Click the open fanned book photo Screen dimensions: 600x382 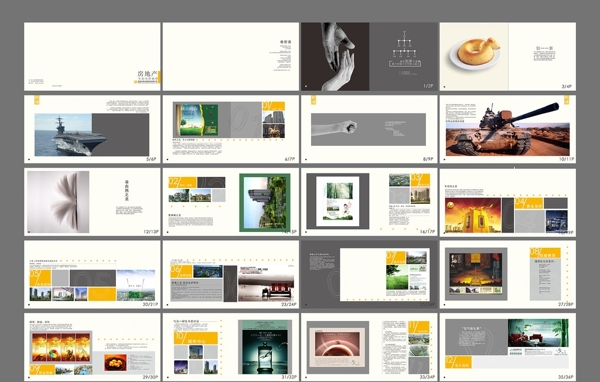(x=58, y=202)
